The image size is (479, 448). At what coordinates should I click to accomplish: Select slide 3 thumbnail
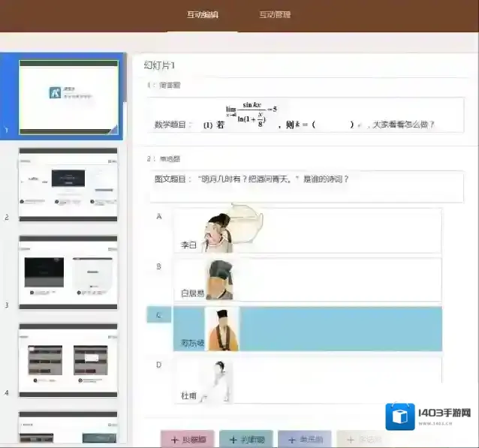[68, 272]
